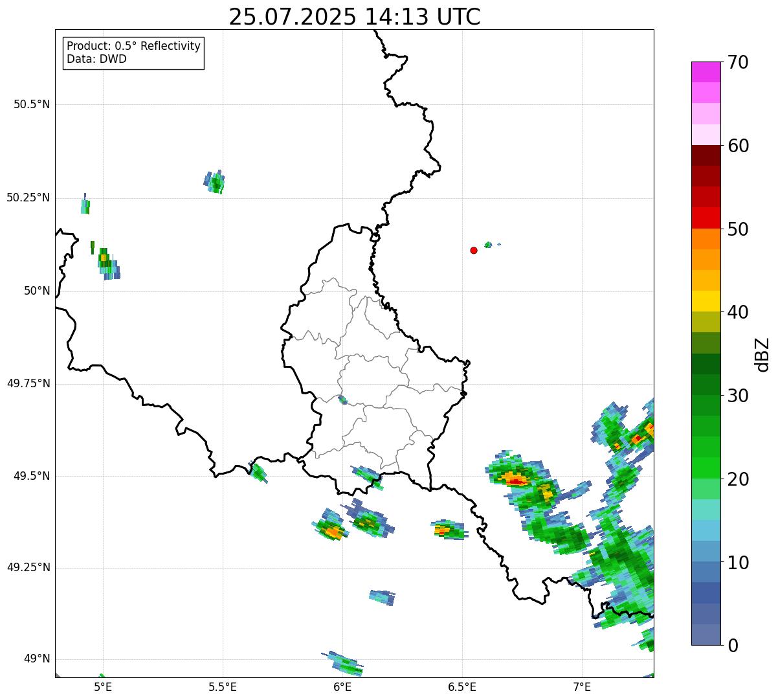Click the 7°E longitude label

pyautogui.click(x=582, y=686)
